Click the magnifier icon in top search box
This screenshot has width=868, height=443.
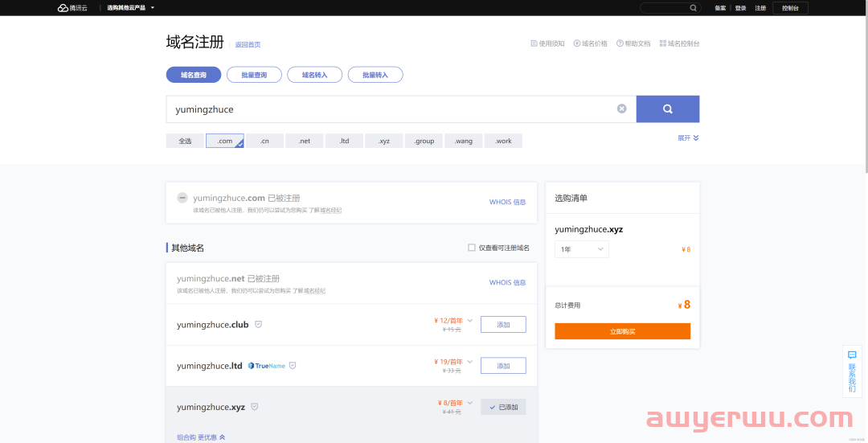[x=693, y=8]
